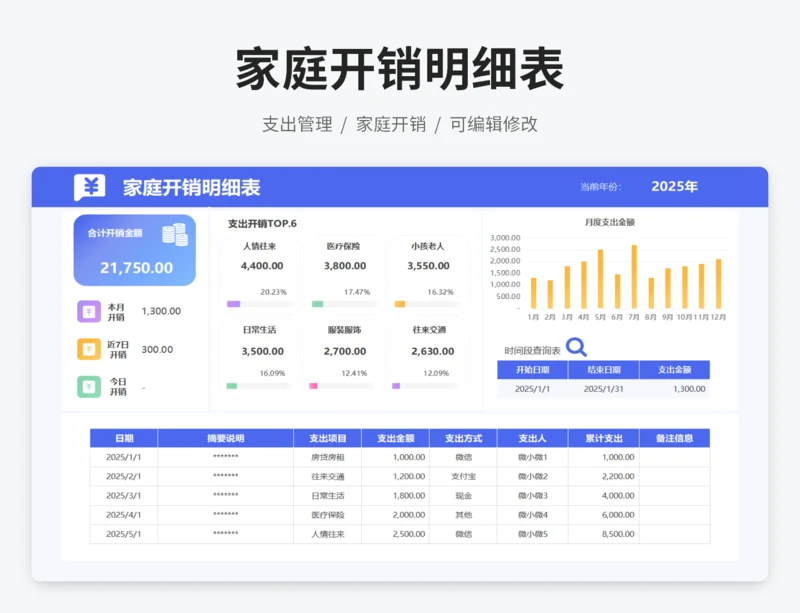Click the 4,400.00 人情往来 amount
Viewport: 800px width, 613px height.
(x=262, y=265)
